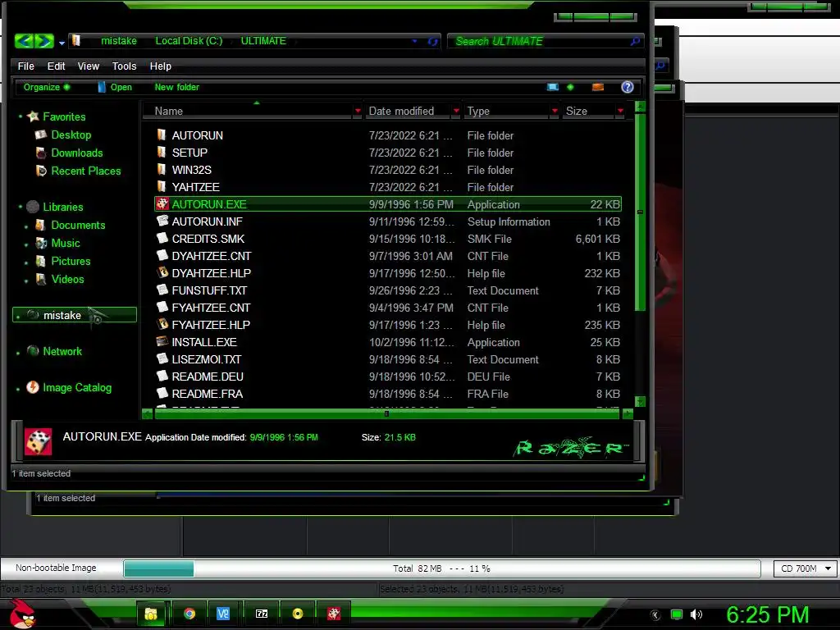The image size is (840, 630).
Task: Select the WIN32S folder icon
Action: tap(162, 169)
